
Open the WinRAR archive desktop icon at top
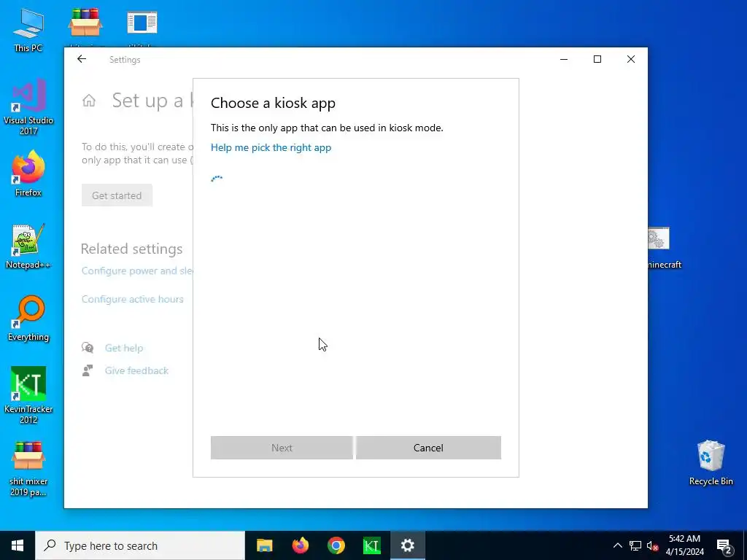pos(85,23)
